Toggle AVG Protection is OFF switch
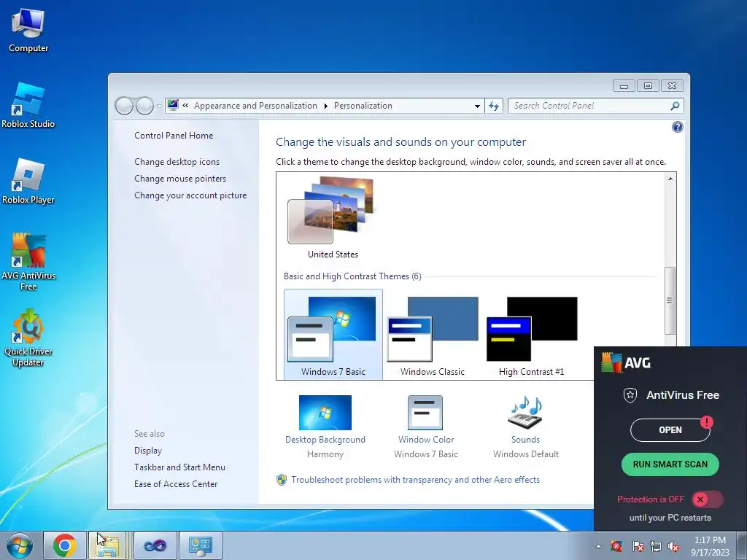747x560 pixels. pyautogui.click(x=707, y=499)
